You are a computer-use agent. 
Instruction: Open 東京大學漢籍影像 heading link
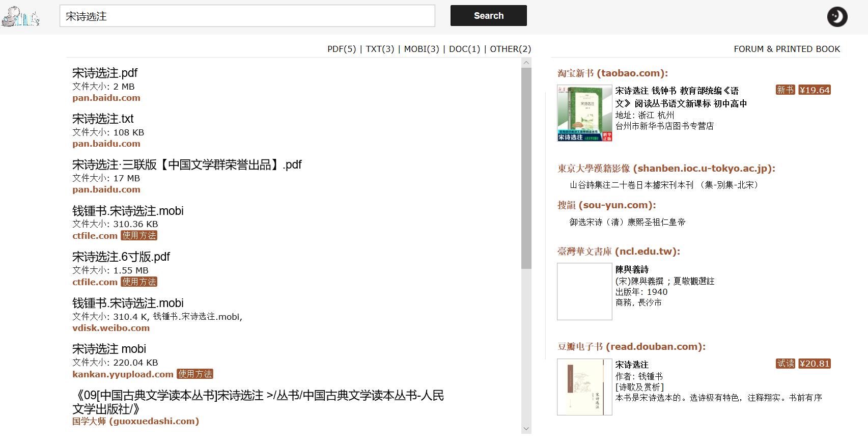[666, 169]
